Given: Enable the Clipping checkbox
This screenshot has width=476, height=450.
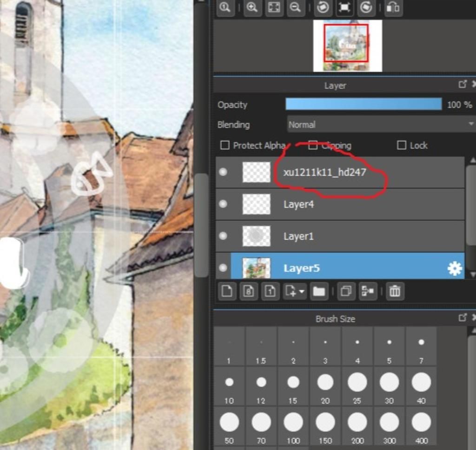Looking at the screenshot, I should 313,145.
